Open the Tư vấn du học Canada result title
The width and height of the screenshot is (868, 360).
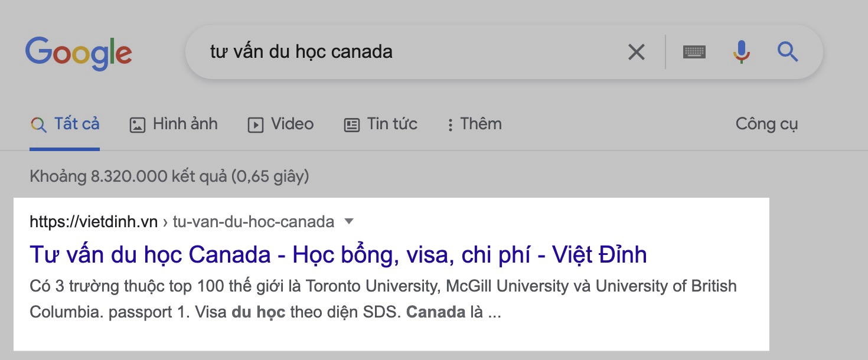tap(338, 254)
